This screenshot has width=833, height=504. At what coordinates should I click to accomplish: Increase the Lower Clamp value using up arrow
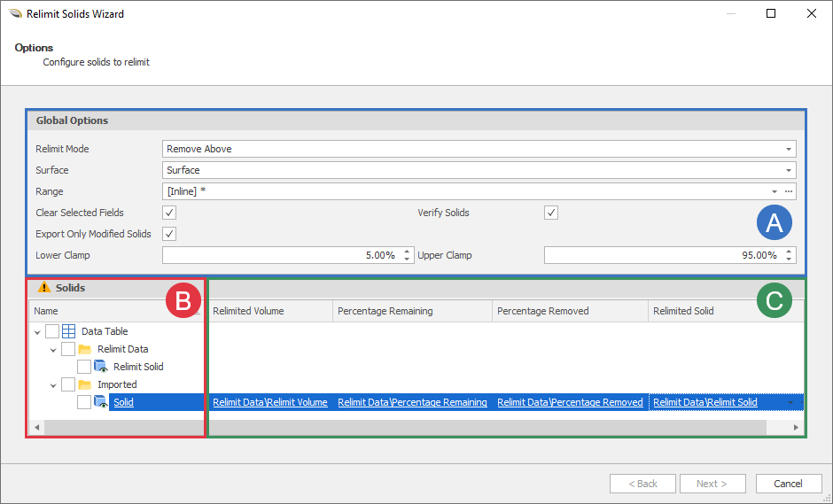407,252
